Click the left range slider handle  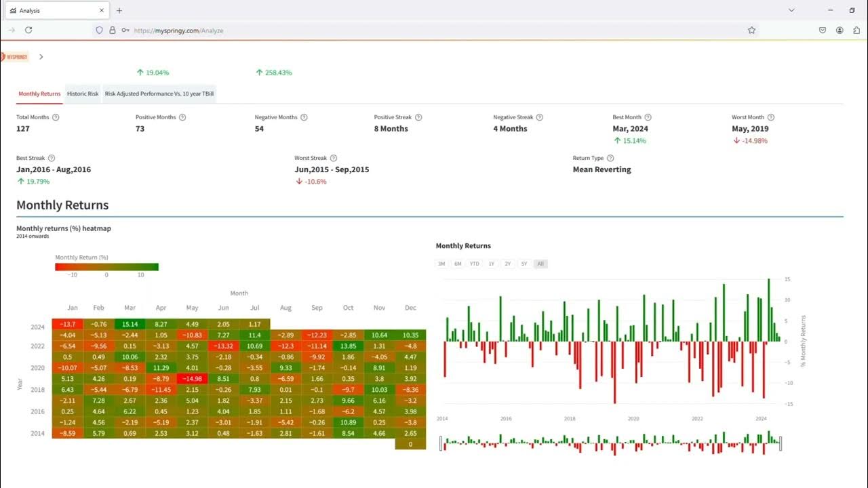pos(441,443)
